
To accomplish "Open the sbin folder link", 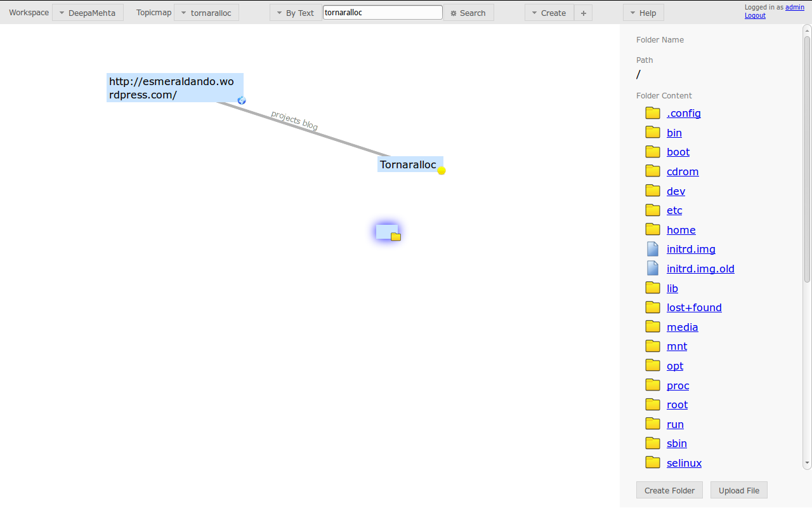I will (x=677, y=443).
